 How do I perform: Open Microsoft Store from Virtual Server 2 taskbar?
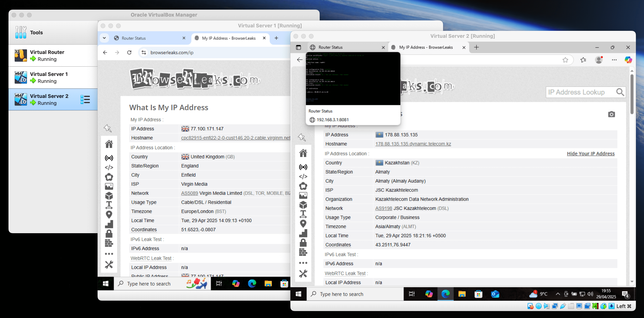click(478, 294)
